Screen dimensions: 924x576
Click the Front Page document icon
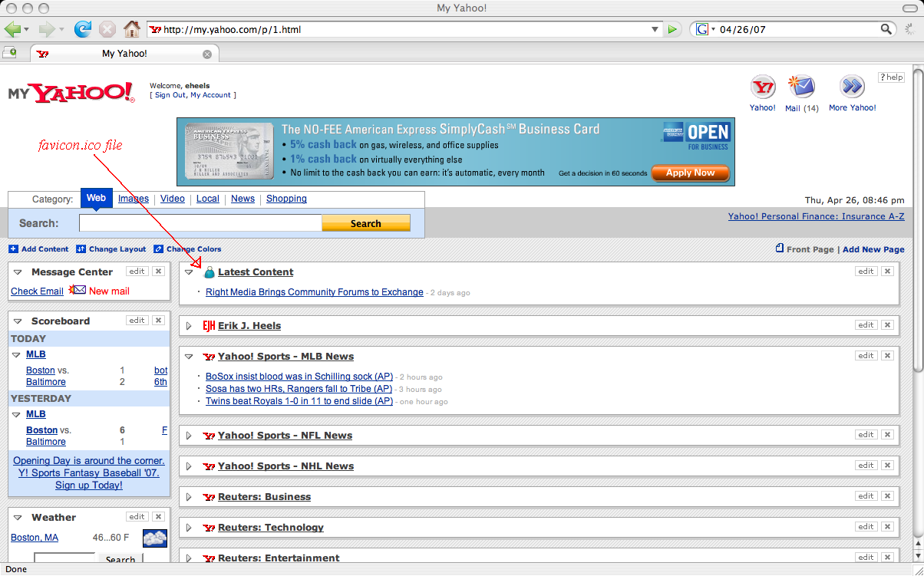pyautogui.click(x=780, y=249)
